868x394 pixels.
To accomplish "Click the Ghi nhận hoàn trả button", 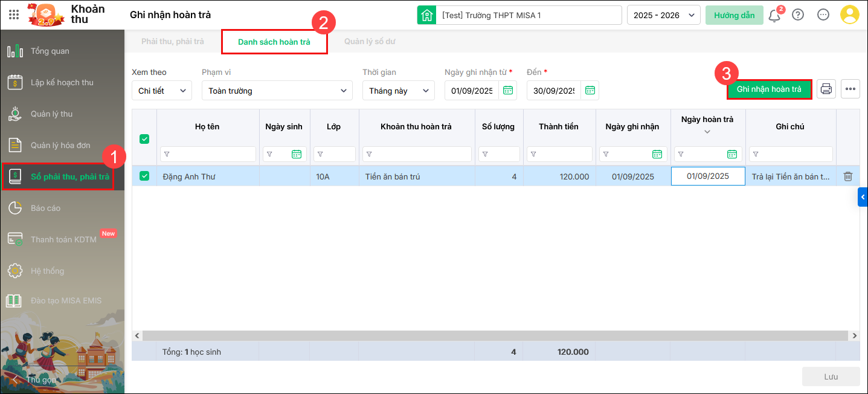I will (x=769, y=89).
